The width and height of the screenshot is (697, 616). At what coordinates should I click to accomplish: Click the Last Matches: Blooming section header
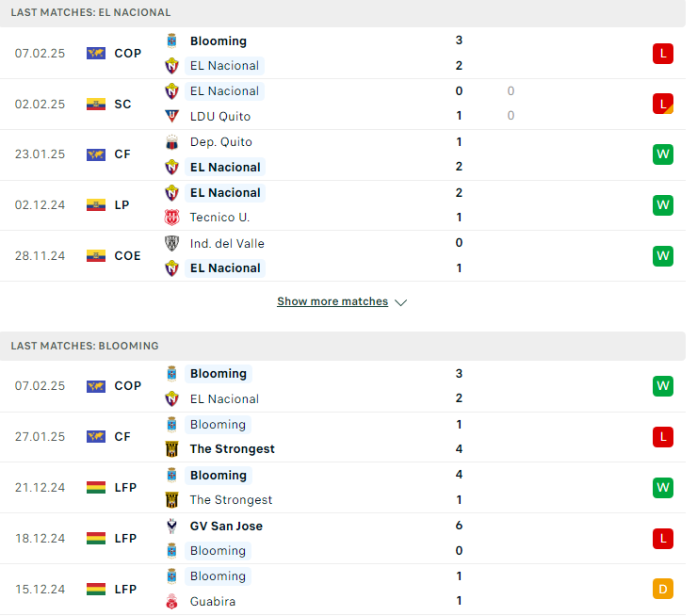coord(343,347)
